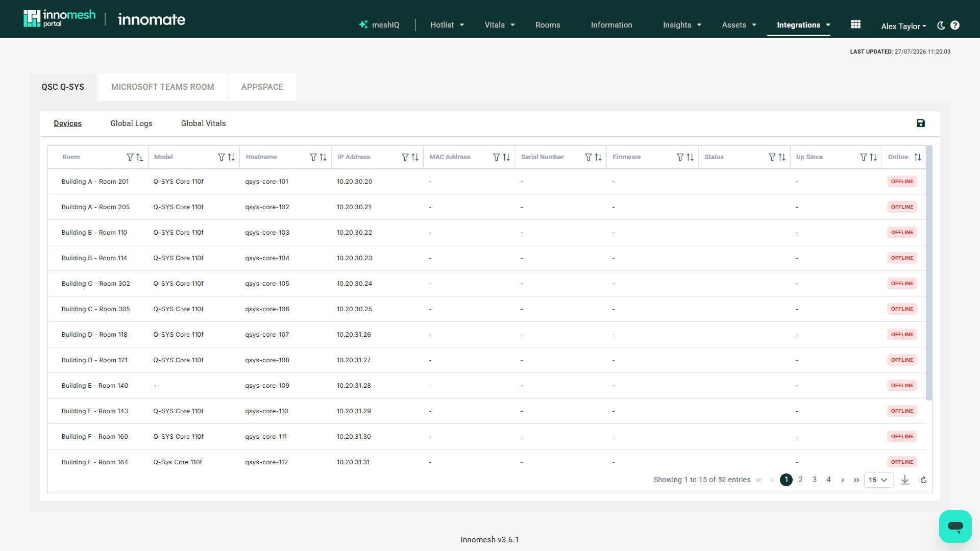
Task: Filter the MAC Address column
Action: pyautogui.click(x=497, y=157)
